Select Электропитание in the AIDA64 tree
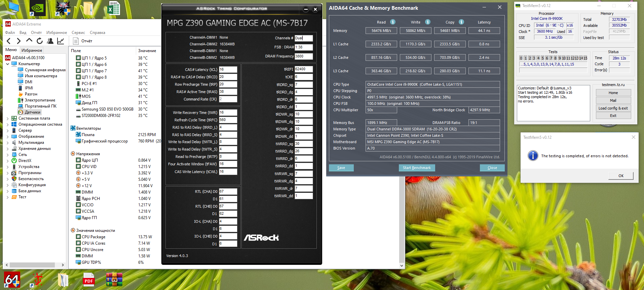The width and height of the screenshot is (644, 290). coord(40,100)
